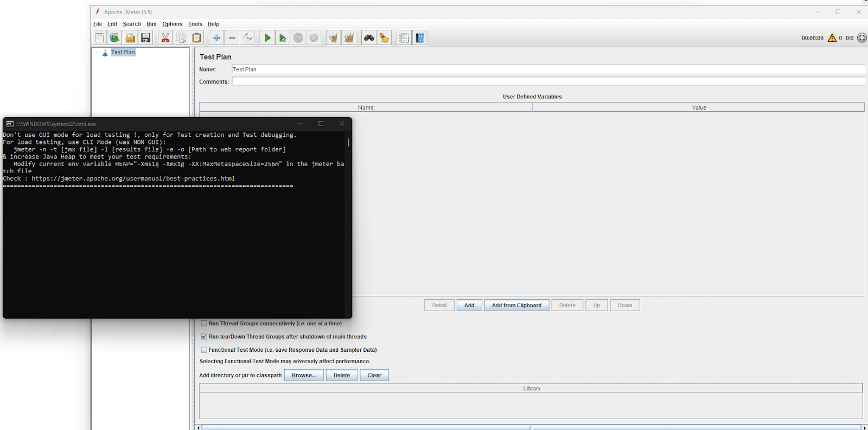The image size is (868, 430).
Task: Click the Up button
Action: (x=597, y=305)
